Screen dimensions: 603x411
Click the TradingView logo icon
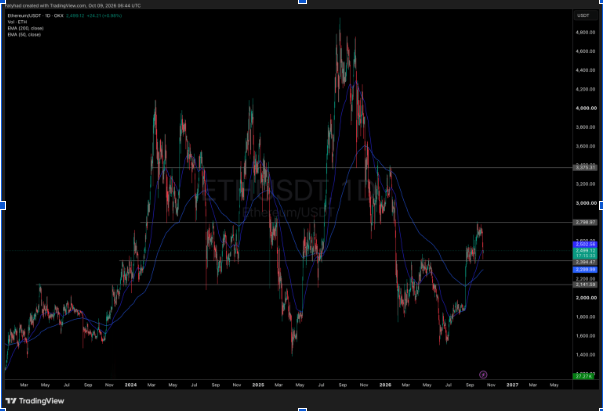(x=11, y=401)
